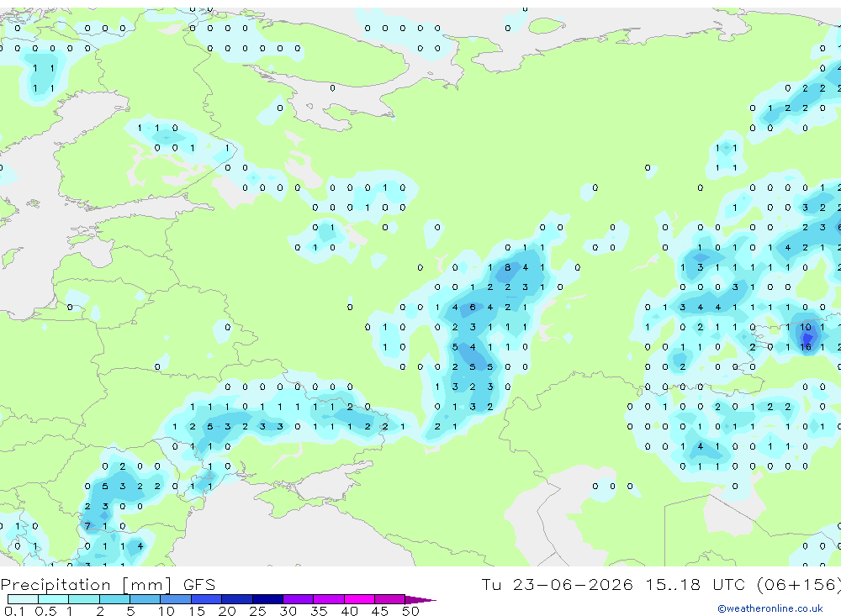841x616 pixels.
Task: Select the 35–40 mm legend swatch
Action: [329, 599]
